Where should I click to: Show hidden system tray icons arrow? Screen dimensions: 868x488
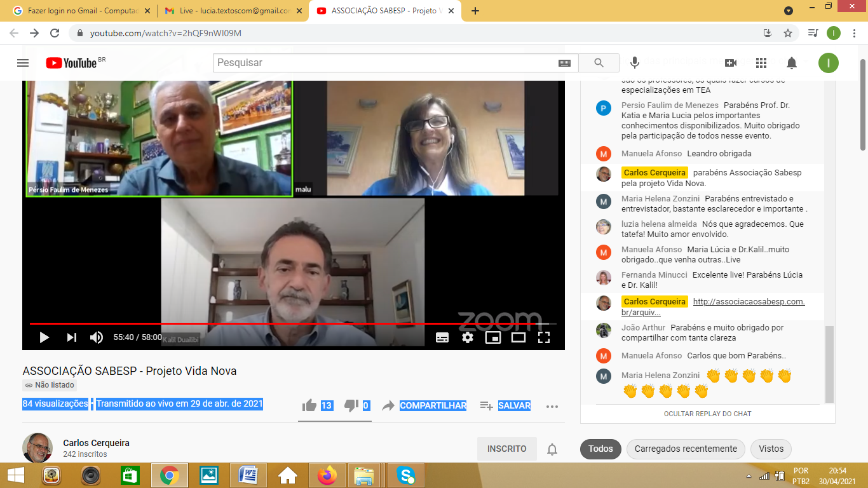(x=748, y=476)
